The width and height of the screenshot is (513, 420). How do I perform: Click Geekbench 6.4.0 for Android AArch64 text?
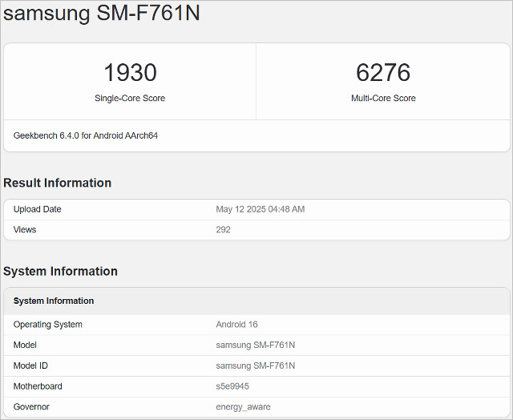86,135
